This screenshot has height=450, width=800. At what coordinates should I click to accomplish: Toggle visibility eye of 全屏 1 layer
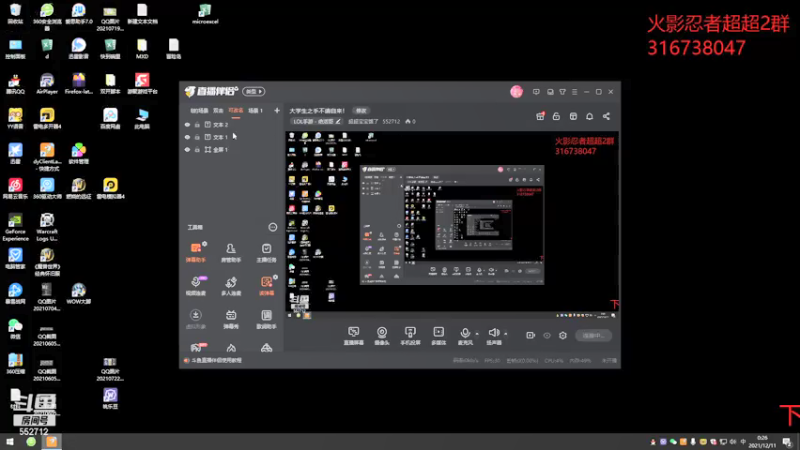pos(187,149)
